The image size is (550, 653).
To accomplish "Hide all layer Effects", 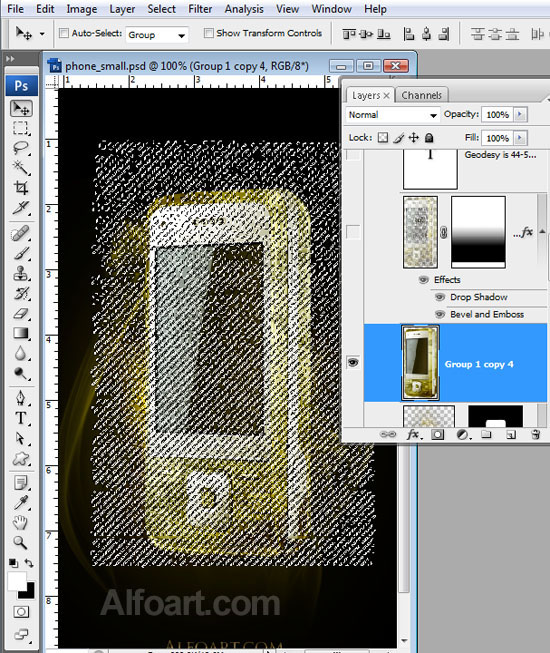I will click(x=423, y=279).
